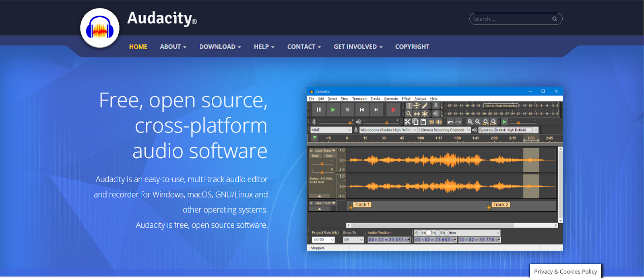This screenshot has height=278, width=644.
Task: Click the playback meter speaker icon
Action: click(x=436, y=113)
